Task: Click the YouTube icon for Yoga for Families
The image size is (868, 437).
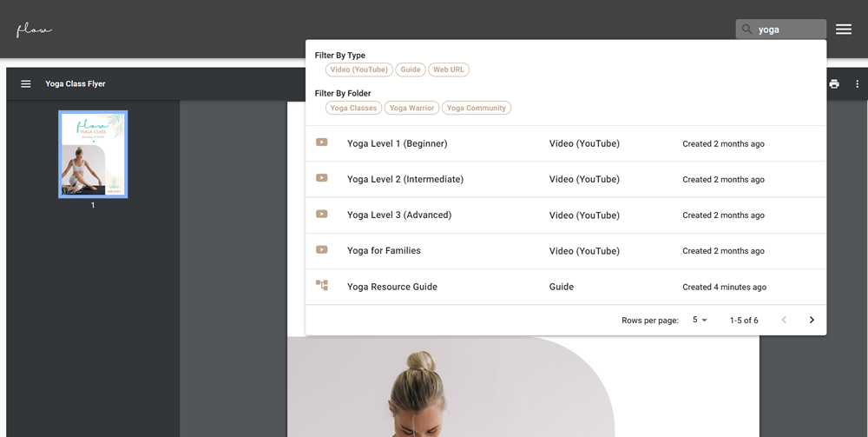Action: 322,250
